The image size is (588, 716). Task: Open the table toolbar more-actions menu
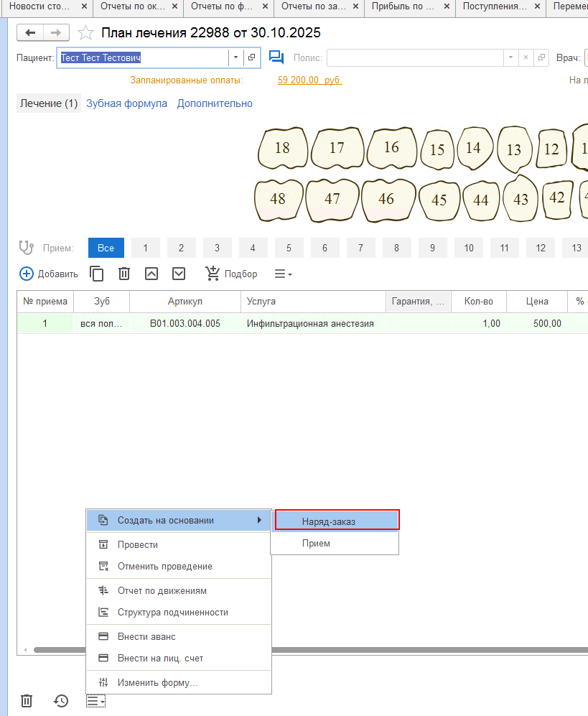click(x=283, y=274)
